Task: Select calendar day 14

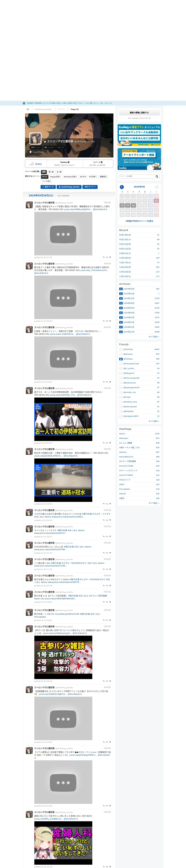Action: point(133,205)
